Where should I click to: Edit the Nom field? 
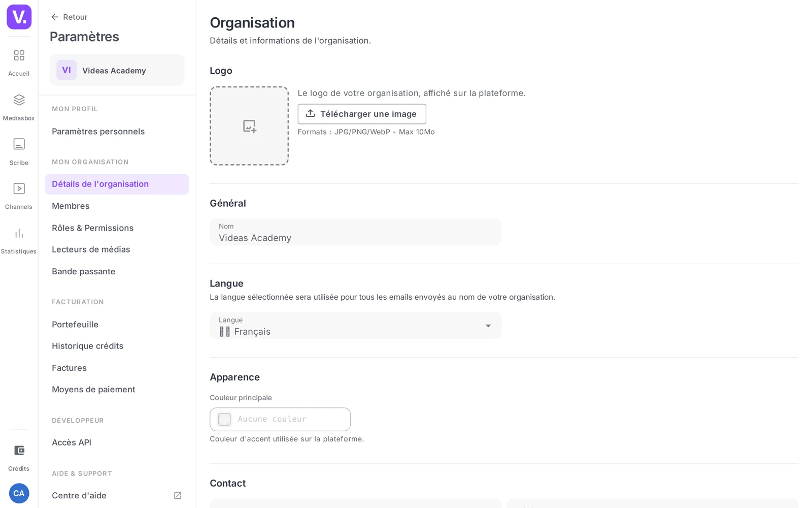click(x=355, y=232)
